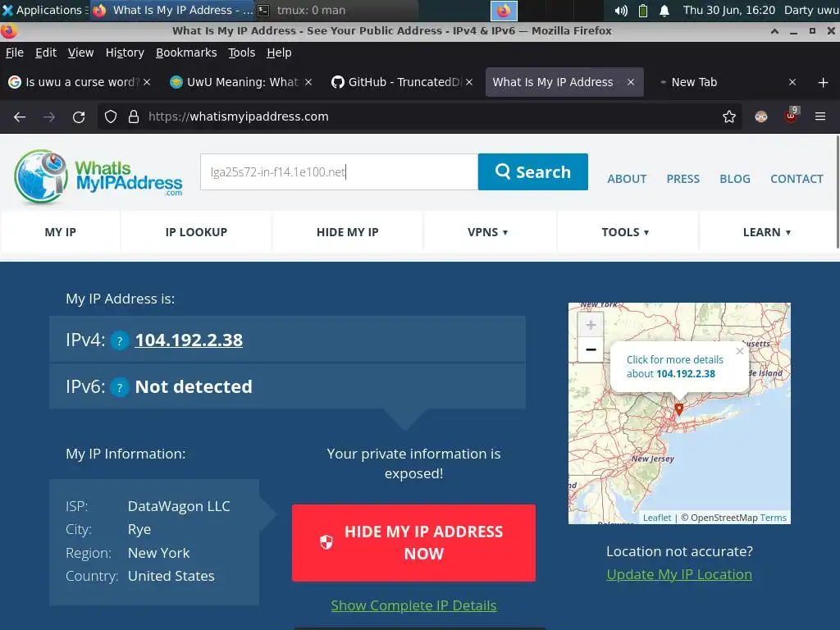Open the avatar extension icon in toolbar

[760, 116]
